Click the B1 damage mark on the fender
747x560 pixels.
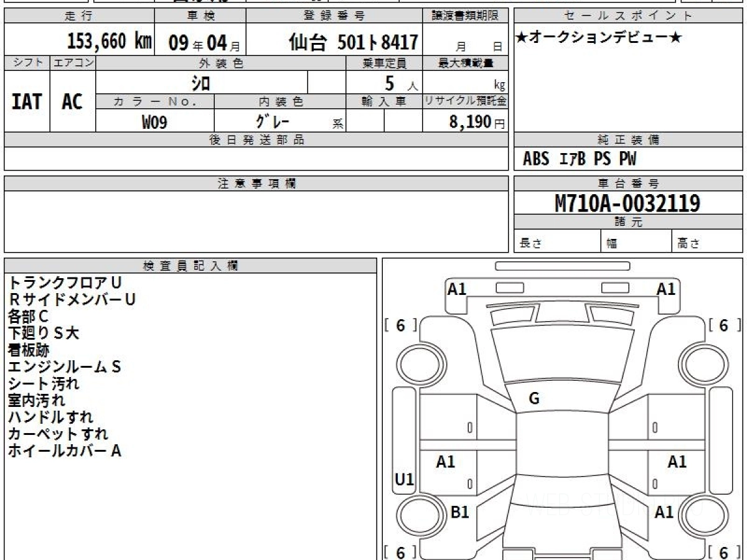pyautogui.click(x=459, y=512)
